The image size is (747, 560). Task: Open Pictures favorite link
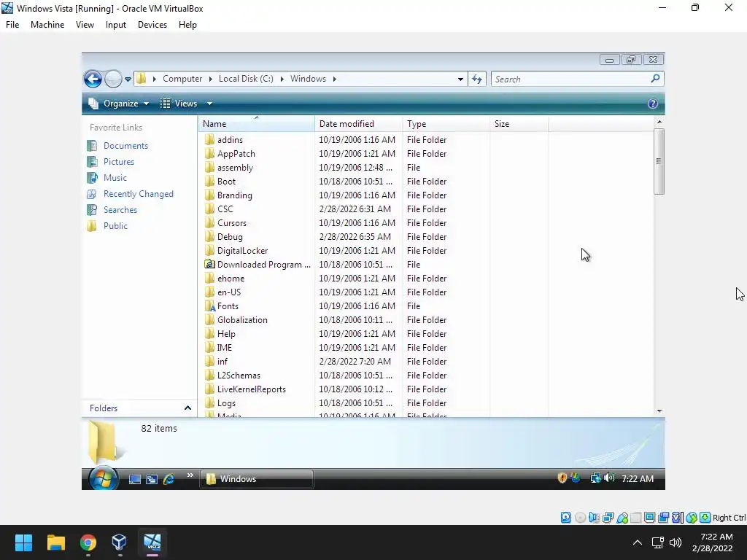point(119,162)
